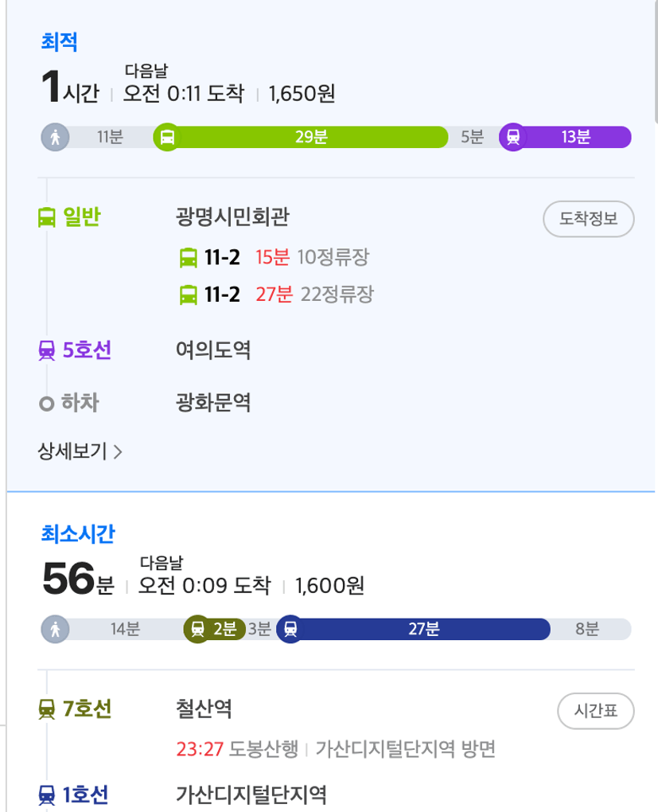Click the olive train icon beside 7호선
Screen dimensions: 658x812
click(47, 709)
